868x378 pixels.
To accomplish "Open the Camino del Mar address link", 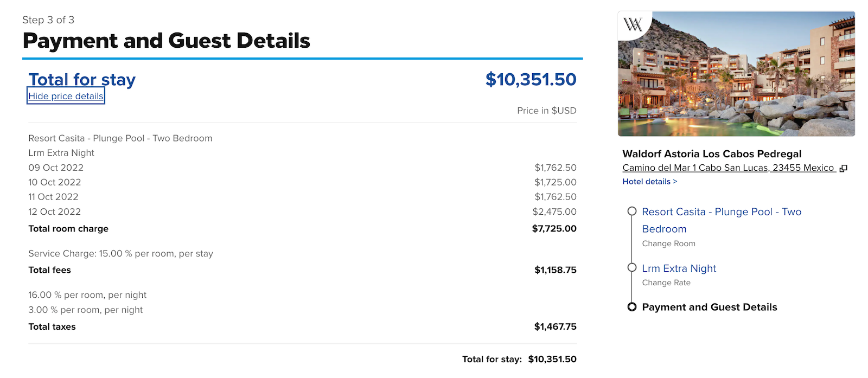I will coord(727,168).
